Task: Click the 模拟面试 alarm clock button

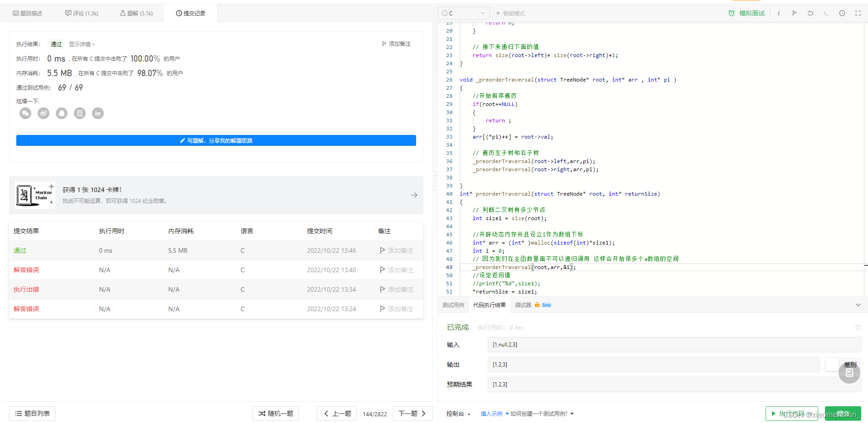Action: point(747,13)
